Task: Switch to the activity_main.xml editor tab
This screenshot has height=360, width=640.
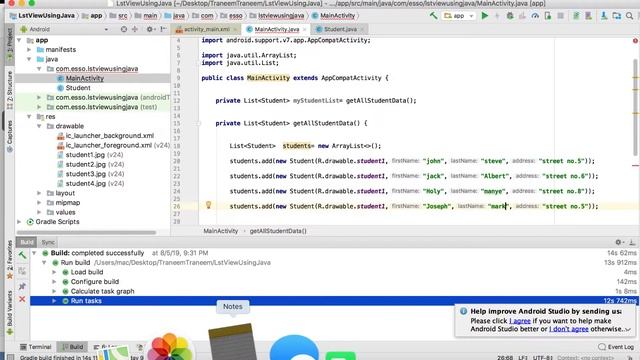Action: 207,29
